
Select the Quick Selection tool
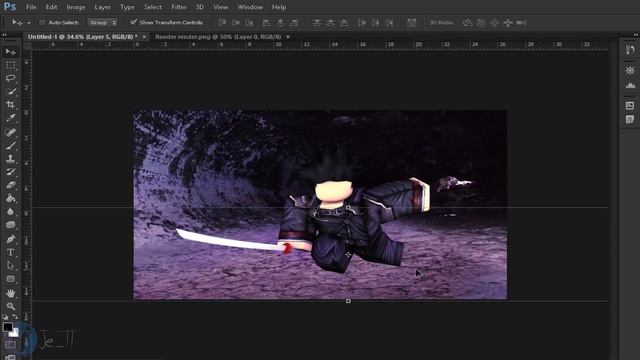11,91
